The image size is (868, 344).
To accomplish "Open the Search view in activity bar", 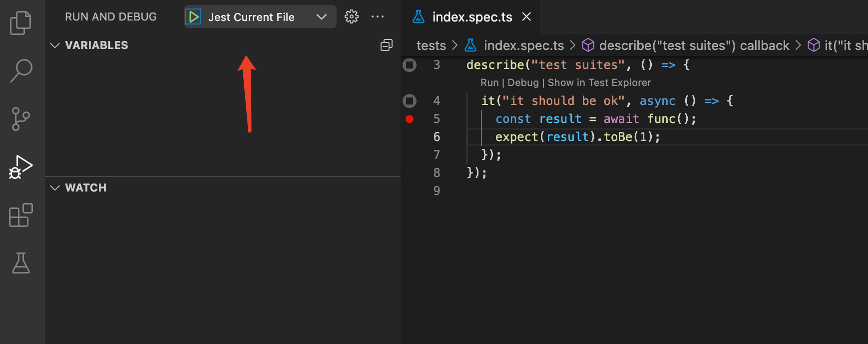I will click(x=21, y=71).
